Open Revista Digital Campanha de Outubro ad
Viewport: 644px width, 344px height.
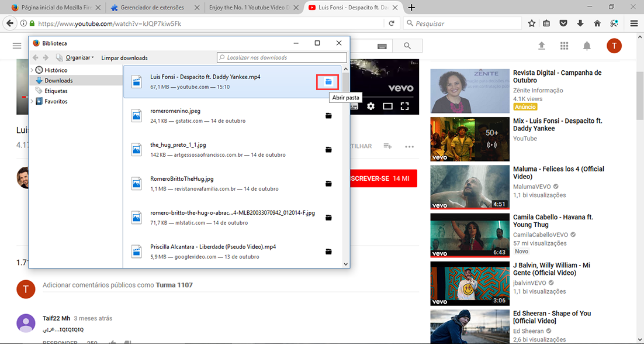470,91
